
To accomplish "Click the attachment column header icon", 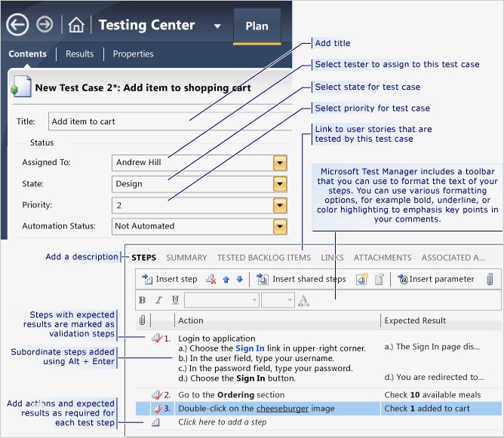I will tap(142, 320).
